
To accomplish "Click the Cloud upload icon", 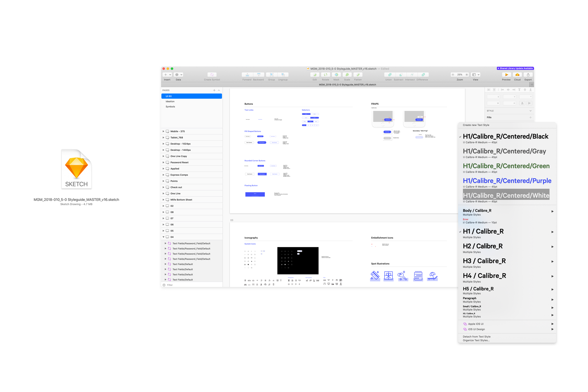I will (517, 75).
